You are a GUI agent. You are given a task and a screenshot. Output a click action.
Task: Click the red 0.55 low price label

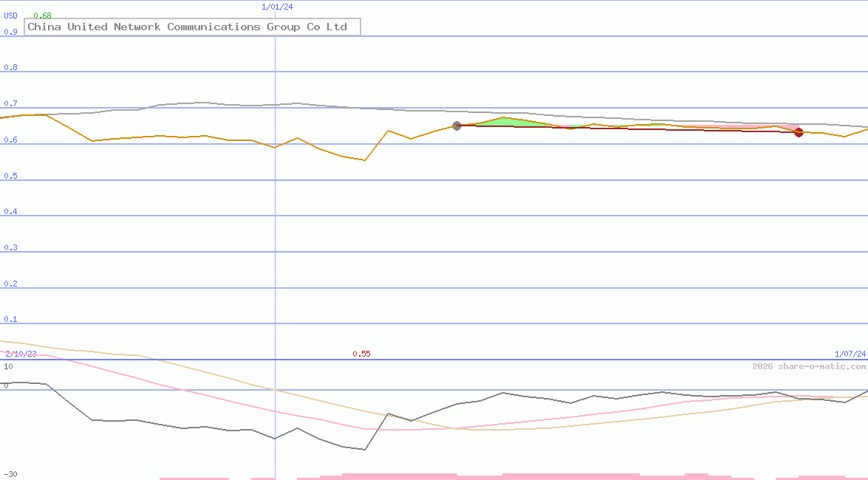[x=361, y=354]
